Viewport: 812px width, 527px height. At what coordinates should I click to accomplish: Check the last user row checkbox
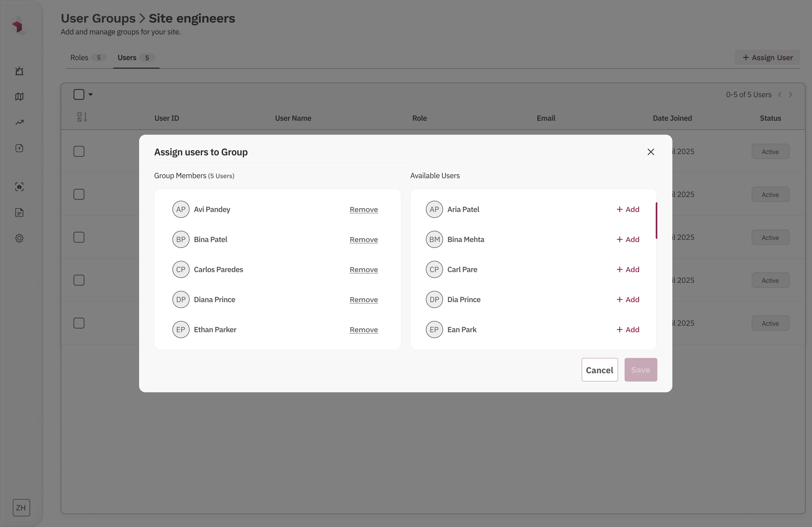(x=79, y=323)
